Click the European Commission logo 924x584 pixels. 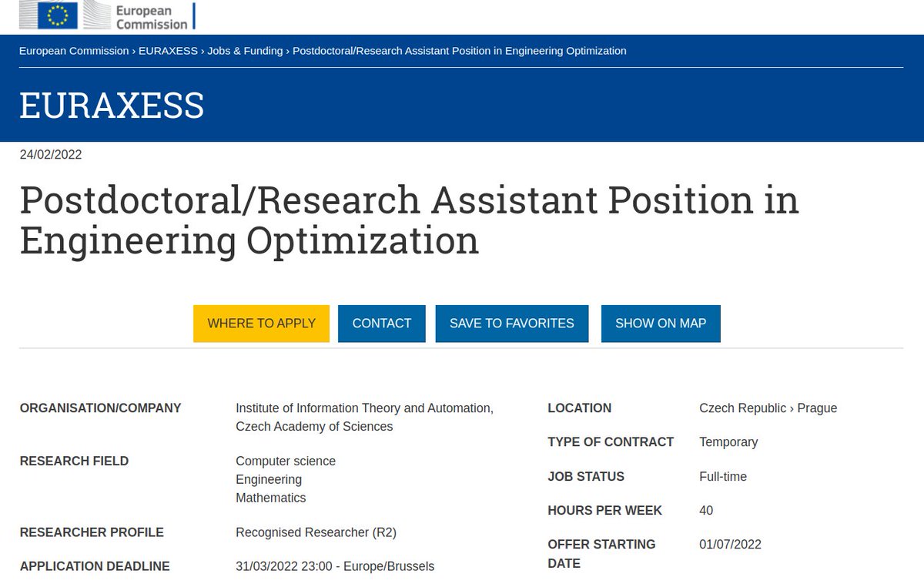point(109,15)
